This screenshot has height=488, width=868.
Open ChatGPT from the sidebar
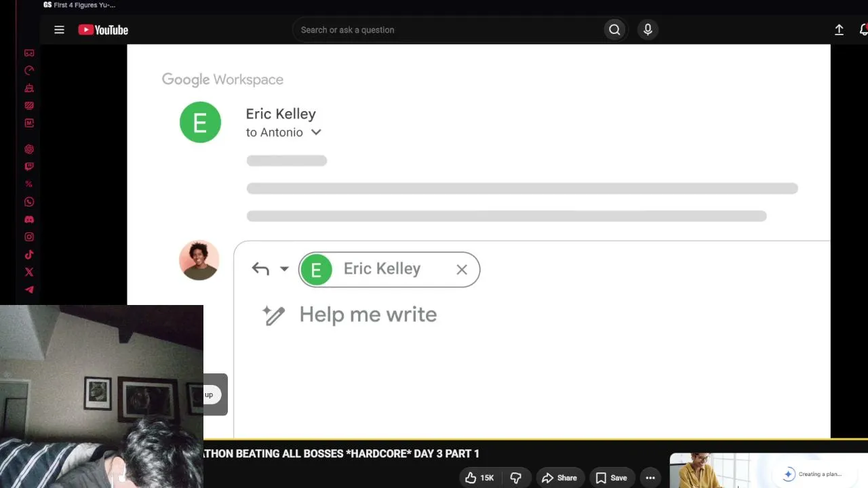click(x=29, y=149)
